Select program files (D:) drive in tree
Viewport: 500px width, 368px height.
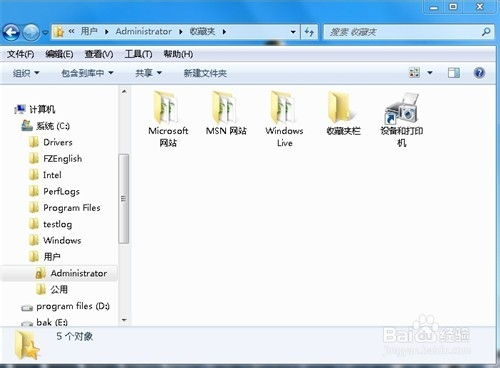coord(73,306)
